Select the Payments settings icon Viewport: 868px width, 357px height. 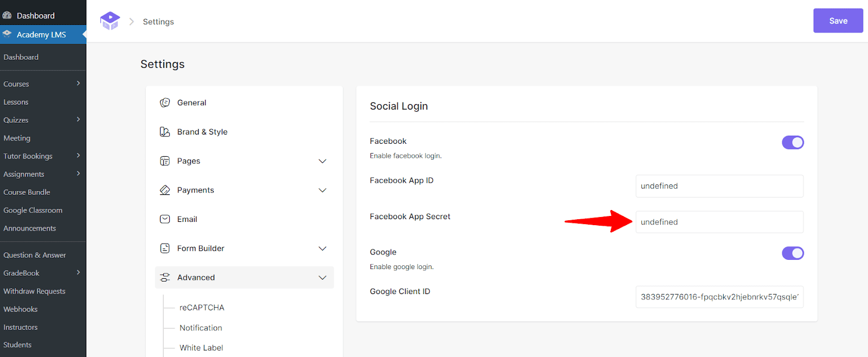(164, 190)
